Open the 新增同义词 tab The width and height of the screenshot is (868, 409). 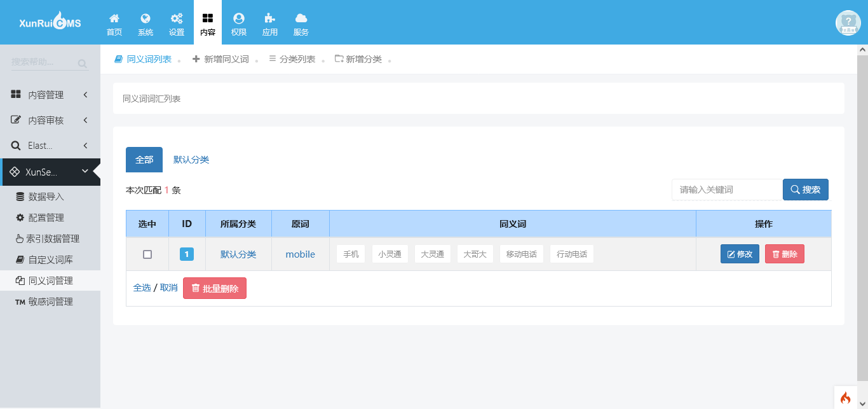click(220, 59)
